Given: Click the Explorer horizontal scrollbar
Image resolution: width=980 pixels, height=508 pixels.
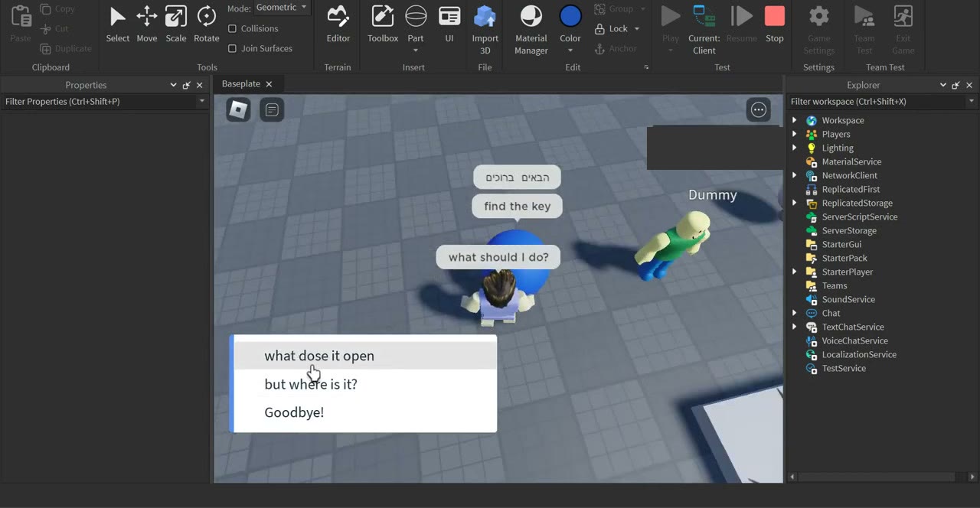Looking at the screenshot, I should tap(878, 477).
